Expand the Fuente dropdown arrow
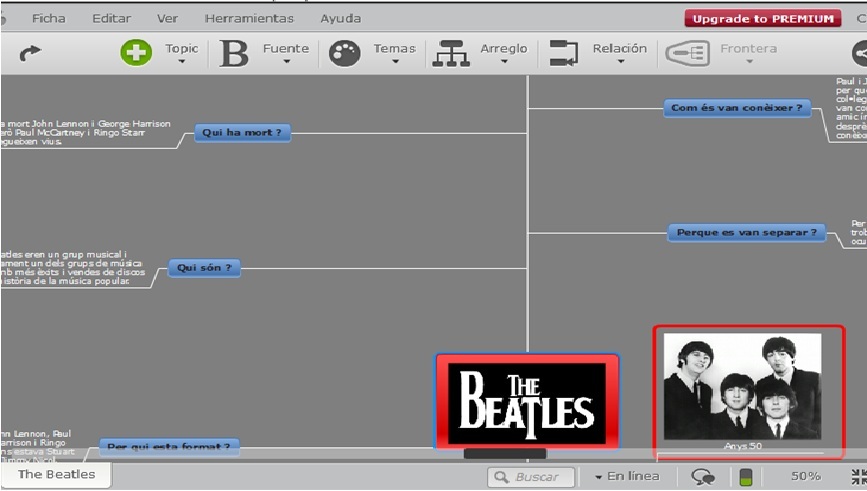 point(286,62)
